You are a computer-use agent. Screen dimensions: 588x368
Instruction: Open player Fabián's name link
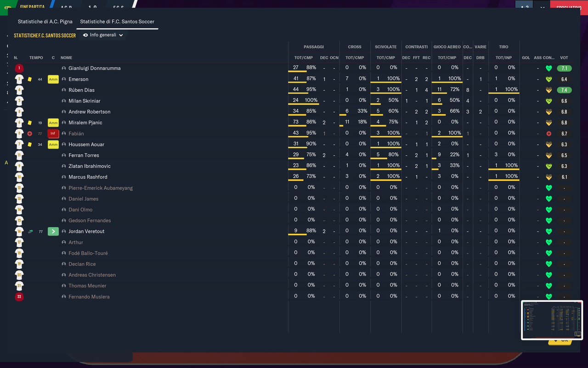pyautogui.click(x=76, y=133)
